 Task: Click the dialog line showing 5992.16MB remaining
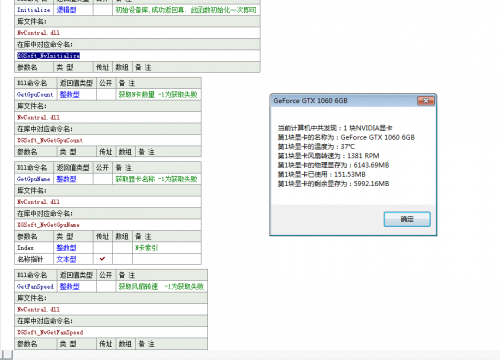click(x=333, y=184)
